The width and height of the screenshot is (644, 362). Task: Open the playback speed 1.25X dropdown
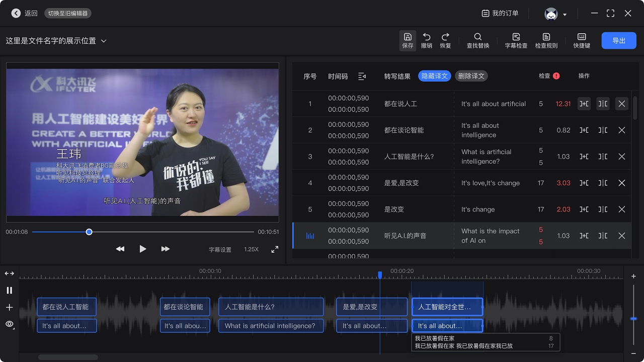pos(251,249)
